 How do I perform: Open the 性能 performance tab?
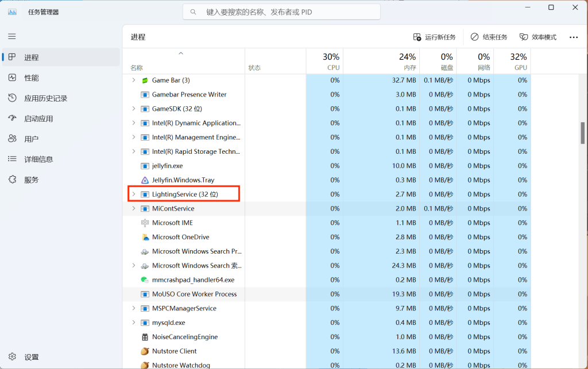(x=61, y=78)
